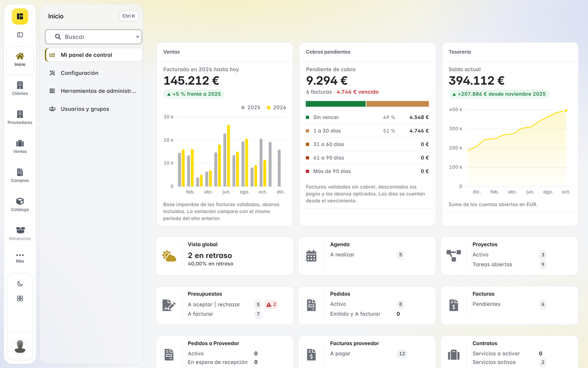Open Facturas proveedor A pagar count 12
Viewport: 588px width, 368px height.
(x=402, y=353)
